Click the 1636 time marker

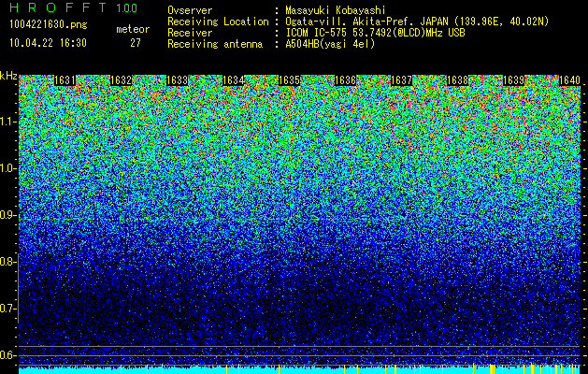(x=345, y=80)
